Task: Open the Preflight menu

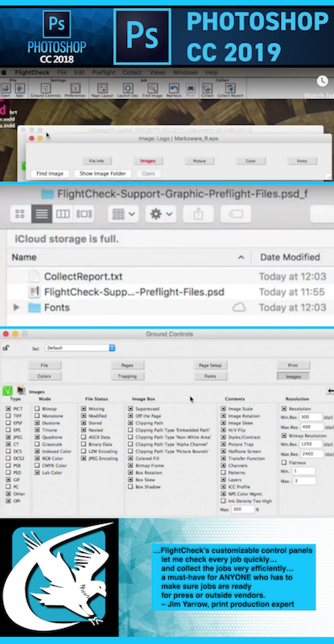Action: (104, 72)
